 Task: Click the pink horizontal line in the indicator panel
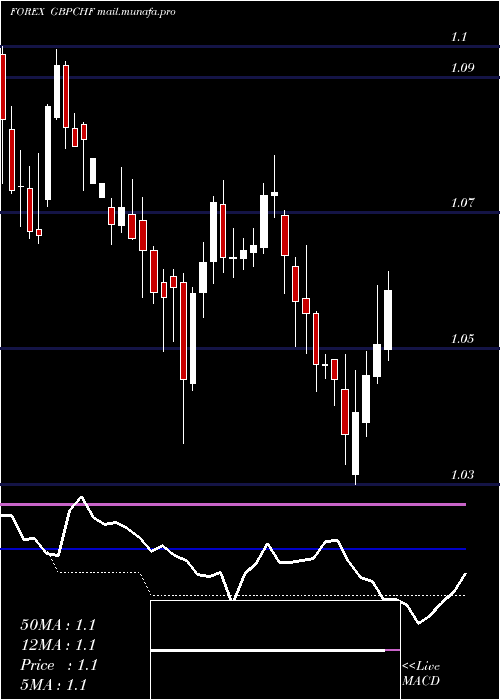[x=233, y=504]
